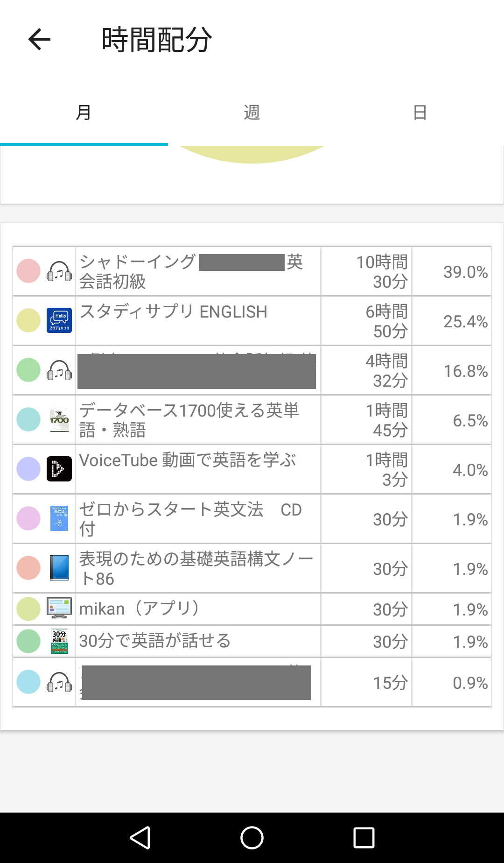Click the pink color dot for シャドーイング

28,271
